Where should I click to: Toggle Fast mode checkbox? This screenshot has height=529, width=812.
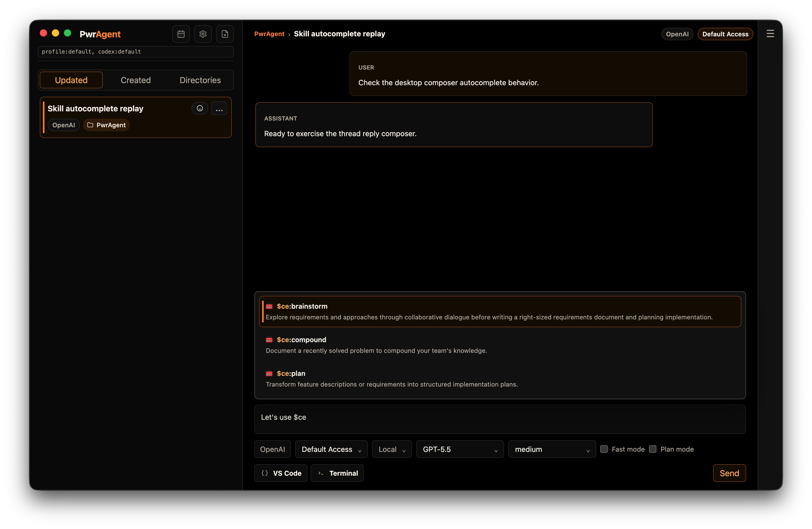pos(604,449)
